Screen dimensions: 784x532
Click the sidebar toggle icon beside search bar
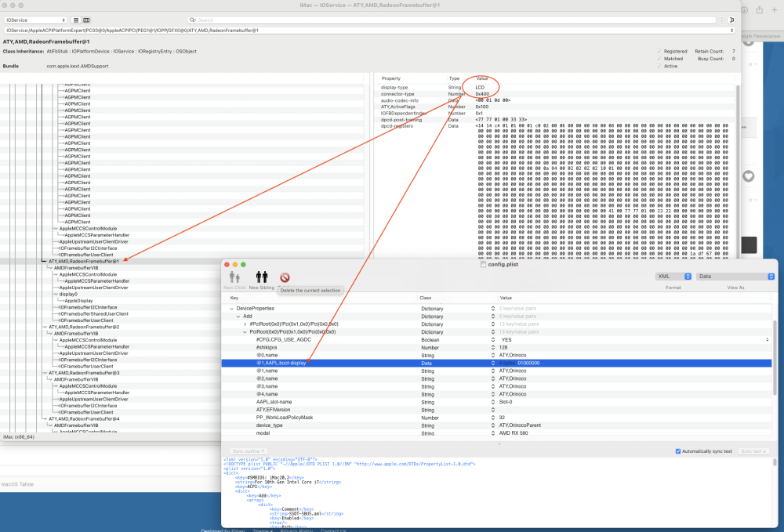click(x=731, y=20)
